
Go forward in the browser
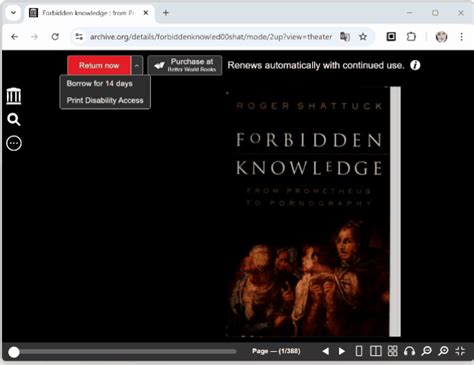coord(34,37)
